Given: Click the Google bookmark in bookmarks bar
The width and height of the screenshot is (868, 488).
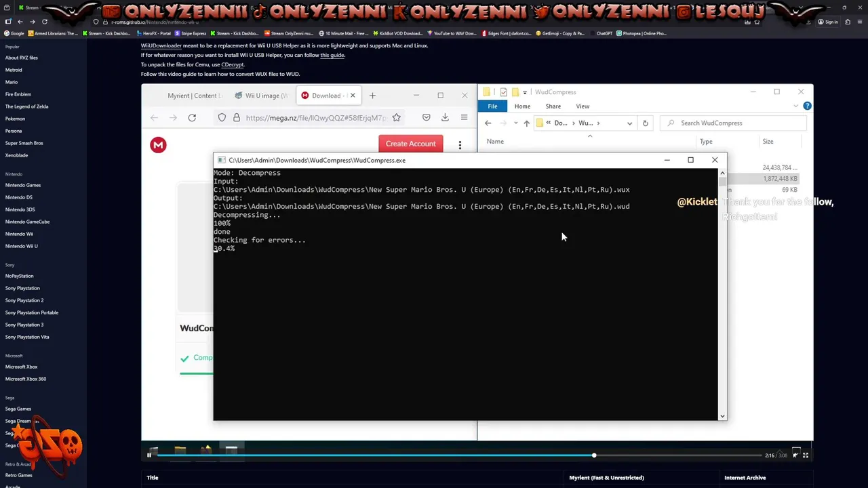Looking at the screenshot, I should pos(14,33).
